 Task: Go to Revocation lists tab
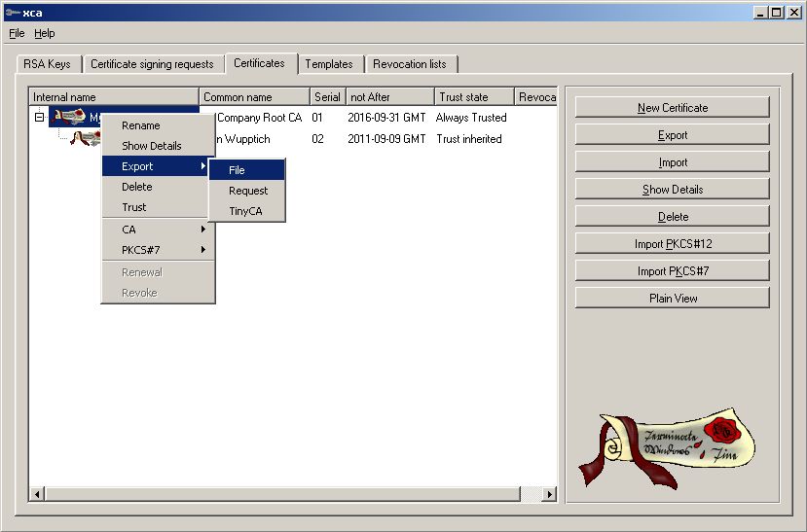pos(410,64)
